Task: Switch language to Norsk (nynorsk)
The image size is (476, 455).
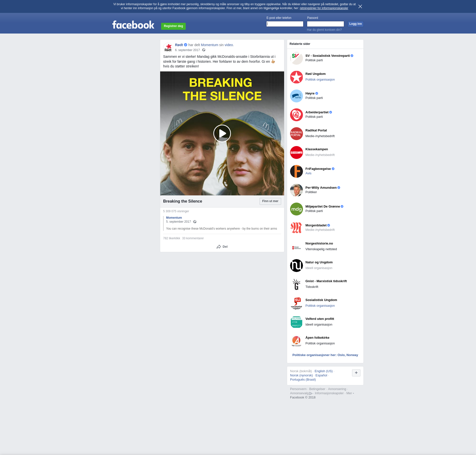Action: point(301,375)
